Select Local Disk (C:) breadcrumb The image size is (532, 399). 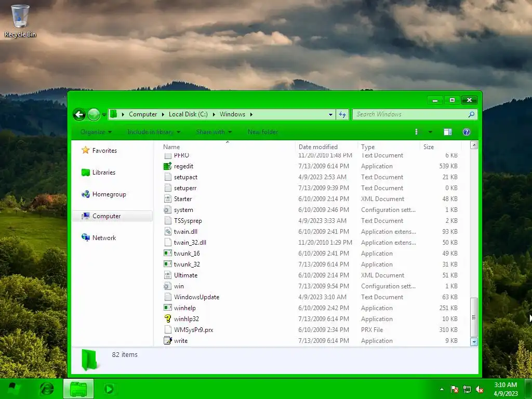(188, 114)
